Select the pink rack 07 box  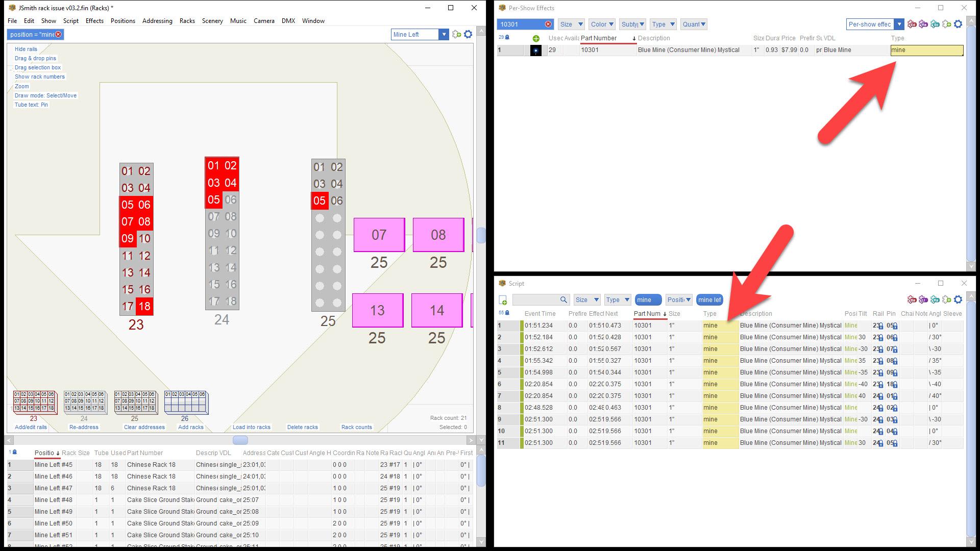pos(379,235)
